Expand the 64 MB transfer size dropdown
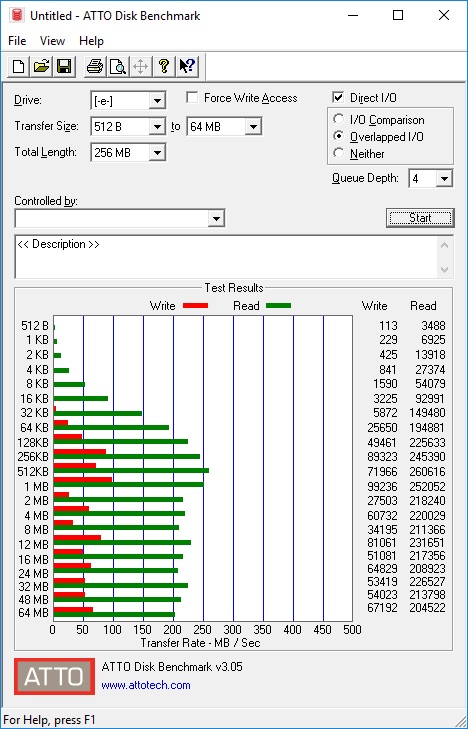This screenshot has height=729, width=468. (253, 126)
